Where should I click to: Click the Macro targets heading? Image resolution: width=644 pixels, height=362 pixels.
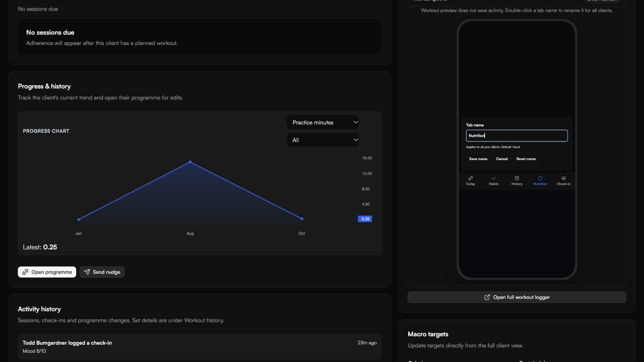(428, 334)
